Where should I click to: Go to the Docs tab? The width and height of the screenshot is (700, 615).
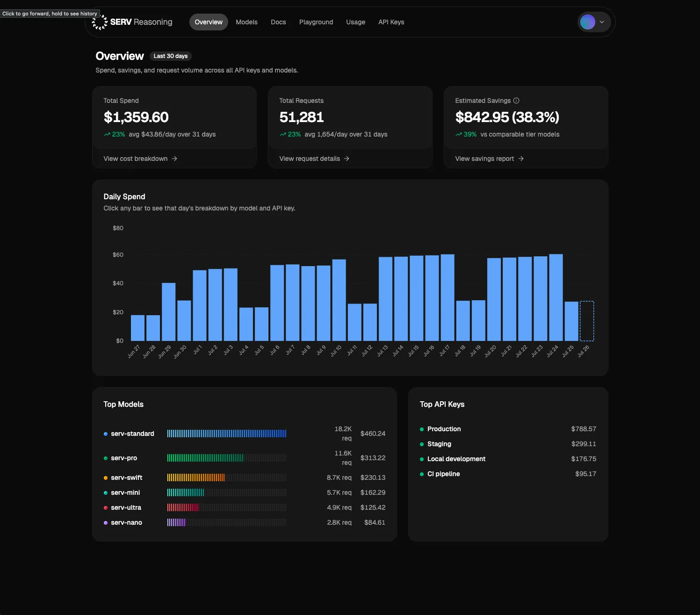278,22
